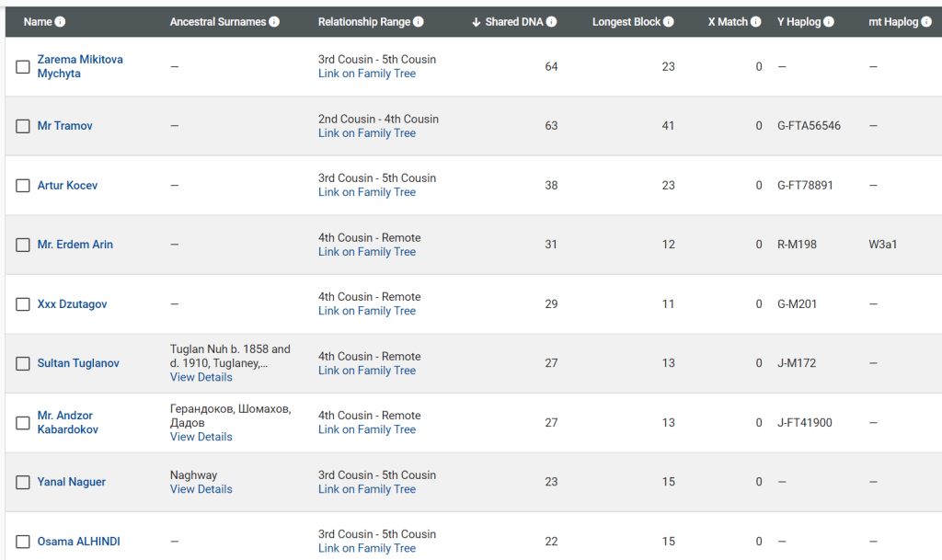
Task: Sort by the Longest Block column header
Action: coord(626,22)
